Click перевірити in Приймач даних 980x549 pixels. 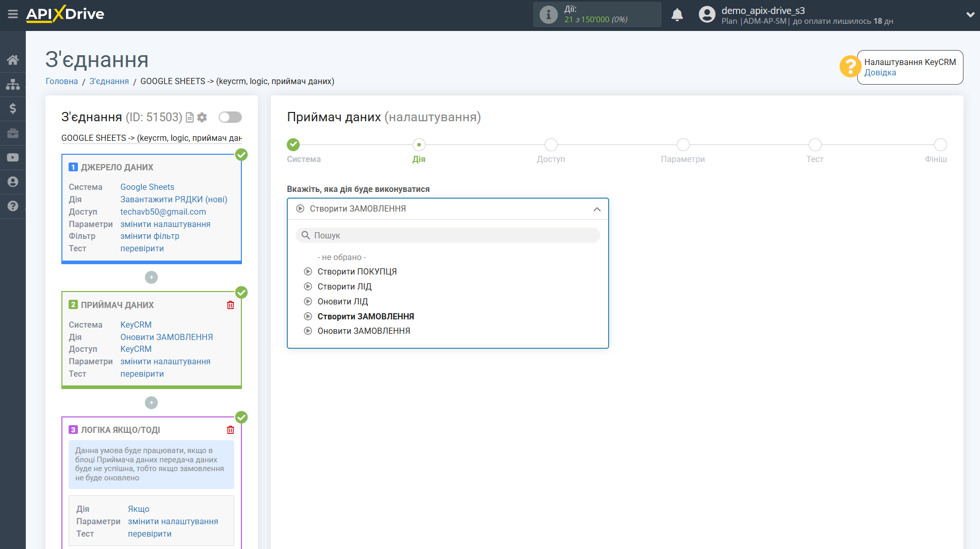point(142,374)
